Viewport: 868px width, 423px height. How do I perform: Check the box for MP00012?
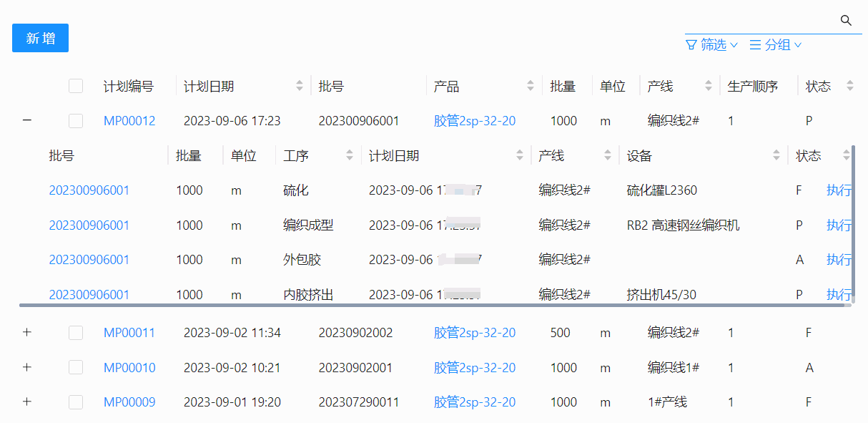click(x=76, y=121)
